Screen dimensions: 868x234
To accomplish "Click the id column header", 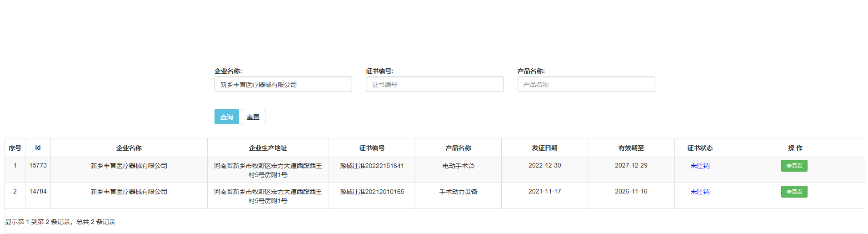I will [38, 148].
